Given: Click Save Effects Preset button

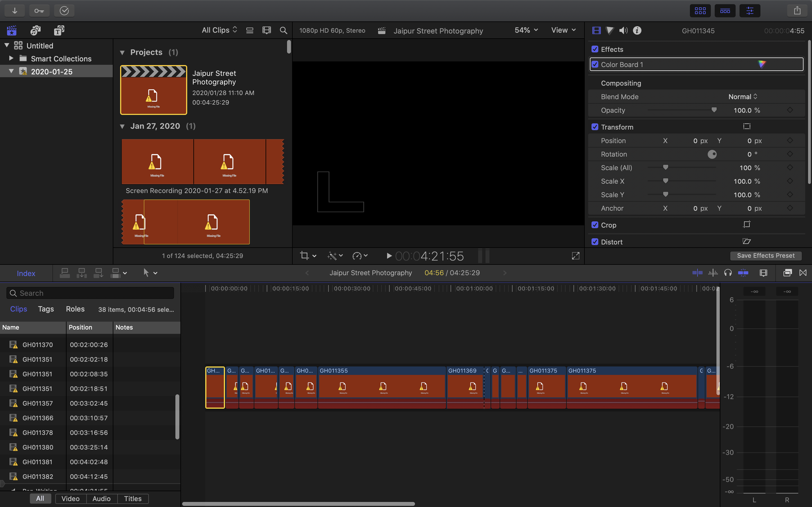Looking at the screenshot, I should click(765, 255).
